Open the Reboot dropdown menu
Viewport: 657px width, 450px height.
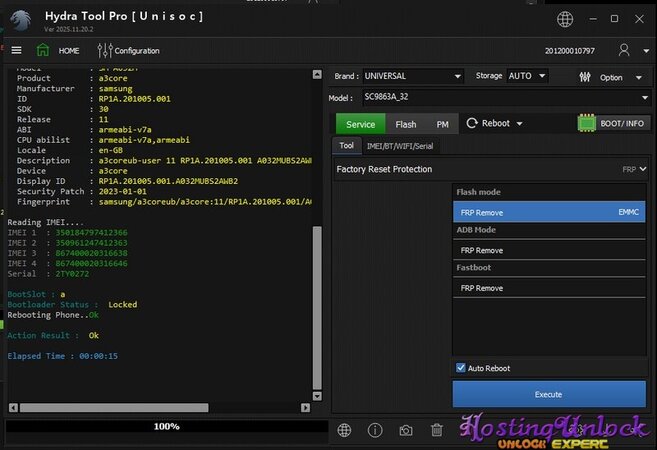click(495, 124)
